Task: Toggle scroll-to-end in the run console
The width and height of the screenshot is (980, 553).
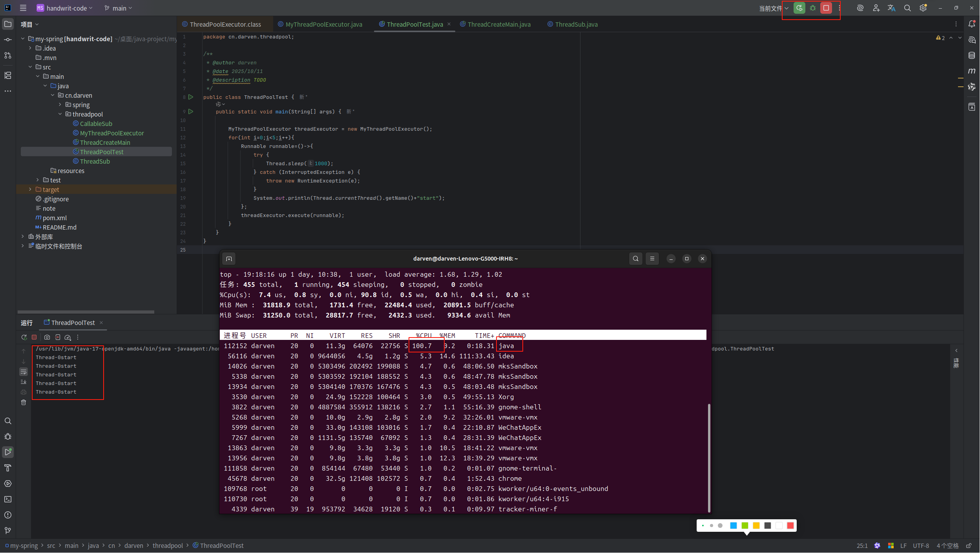Action: tap(24, 382)
